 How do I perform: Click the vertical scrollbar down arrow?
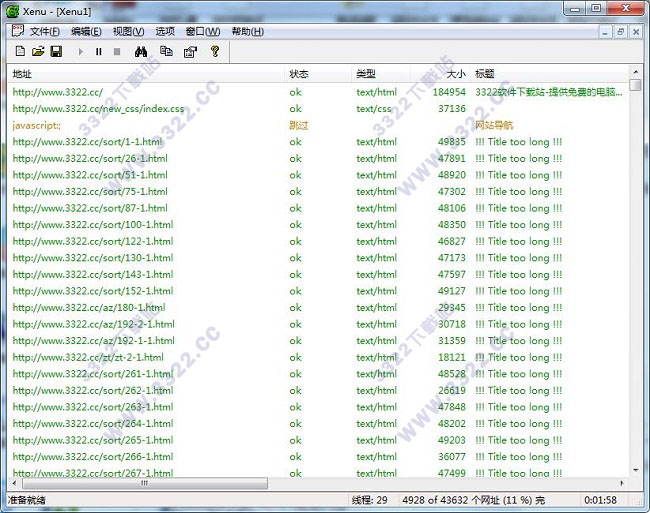click(637, 468)
